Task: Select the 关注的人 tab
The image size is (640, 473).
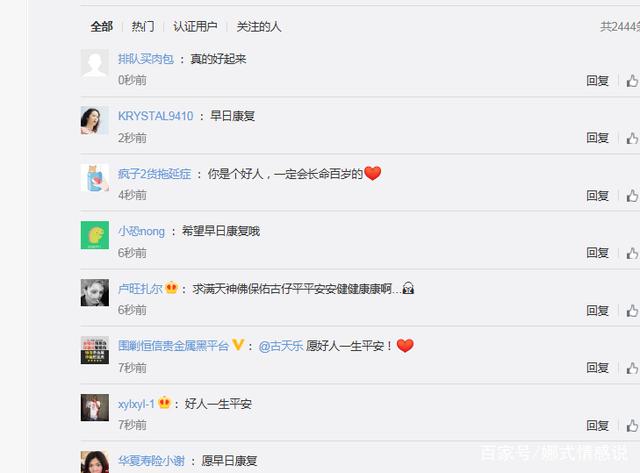Action: pos(259,27)
